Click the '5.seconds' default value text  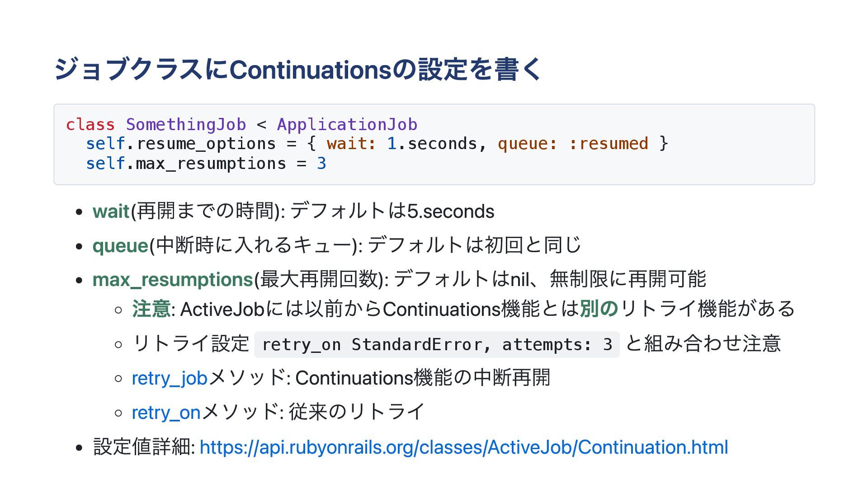click(x=451, y=211)
